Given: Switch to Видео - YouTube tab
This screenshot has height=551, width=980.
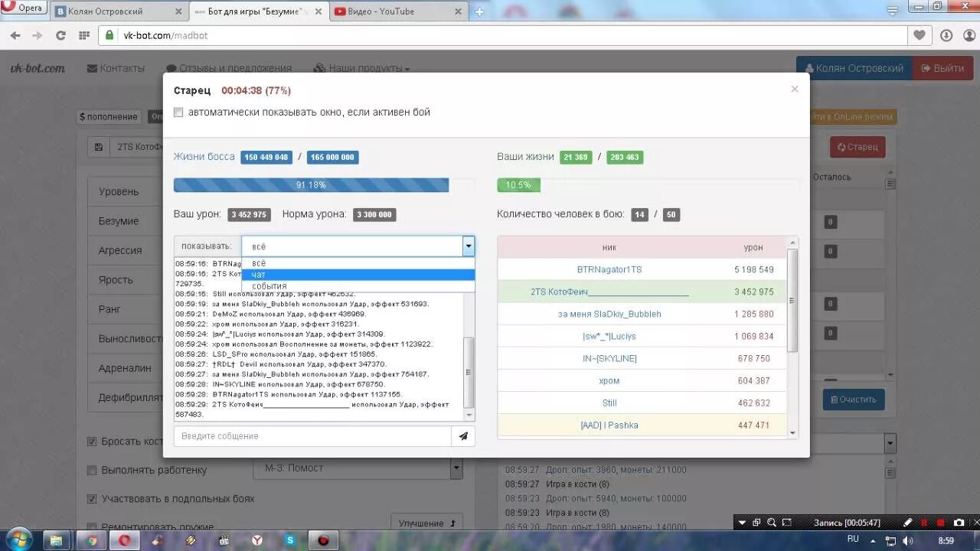Looking at the screenshot, I should [400, 11].
